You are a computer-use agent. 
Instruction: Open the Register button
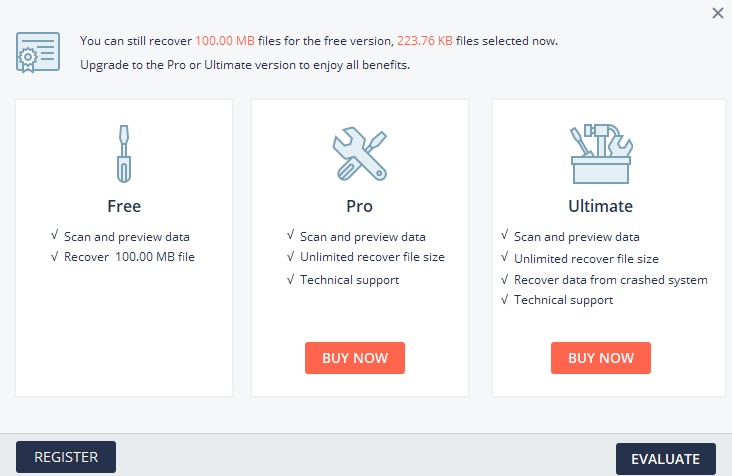click(x=66, y=457)
